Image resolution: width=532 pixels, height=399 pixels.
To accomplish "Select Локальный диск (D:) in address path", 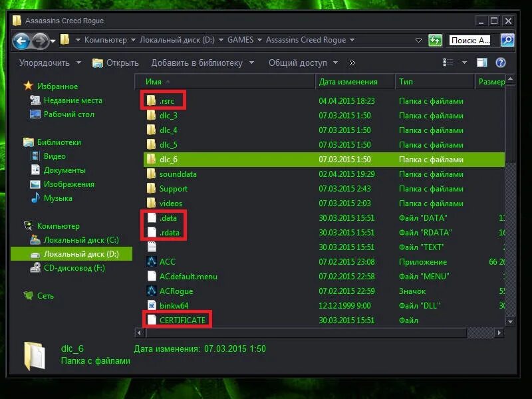I will (x=177, y=40).
